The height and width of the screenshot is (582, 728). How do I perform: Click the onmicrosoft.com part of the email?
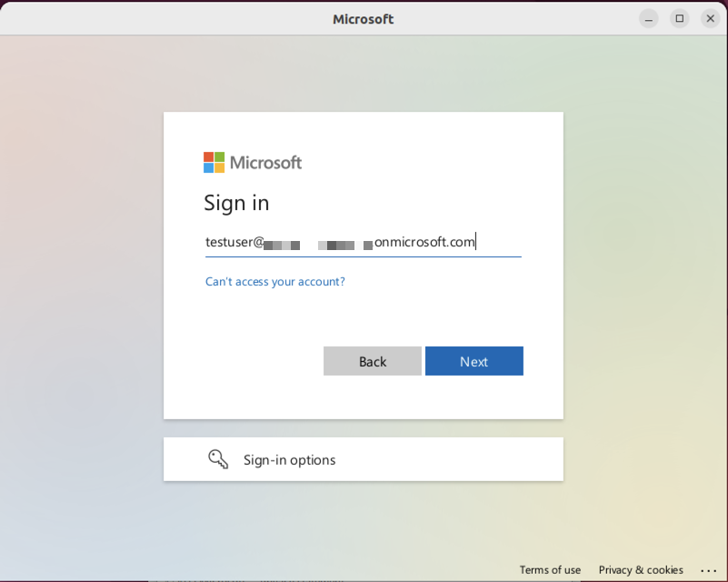point(424,243)
